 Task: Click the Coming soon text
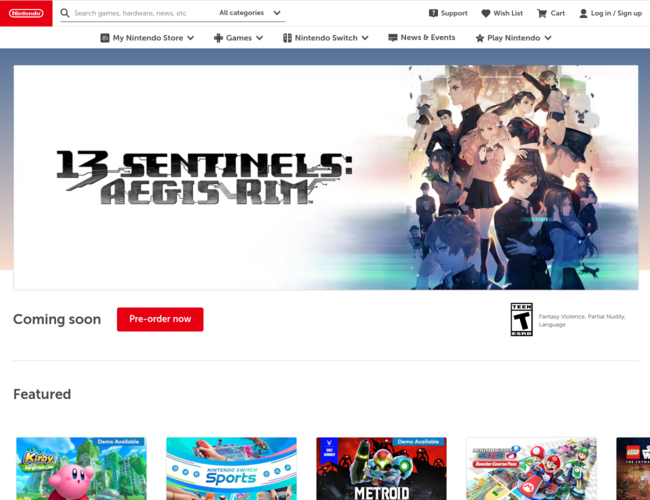click(x=57, y=319)
